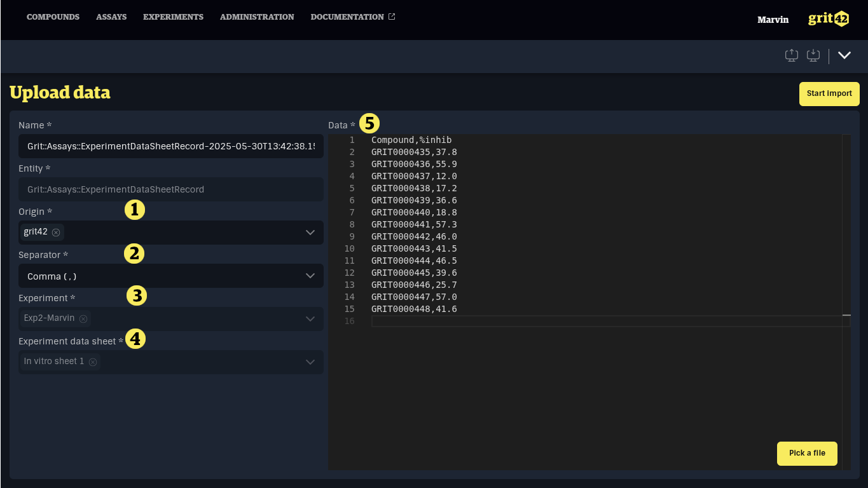Screen dimensions: 868x488
Task: Click the row GRIT0000444,46.5
Action: (x=414, y=261)
